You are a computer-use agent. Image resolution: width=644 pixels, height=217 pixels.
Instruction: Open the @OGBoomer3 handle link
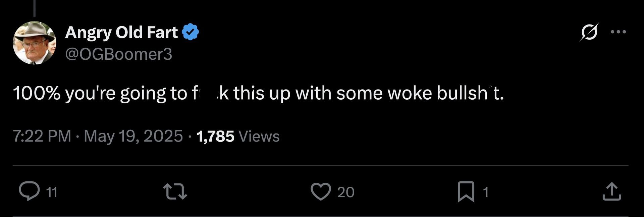pyautogui.click(x=119, y=54)
